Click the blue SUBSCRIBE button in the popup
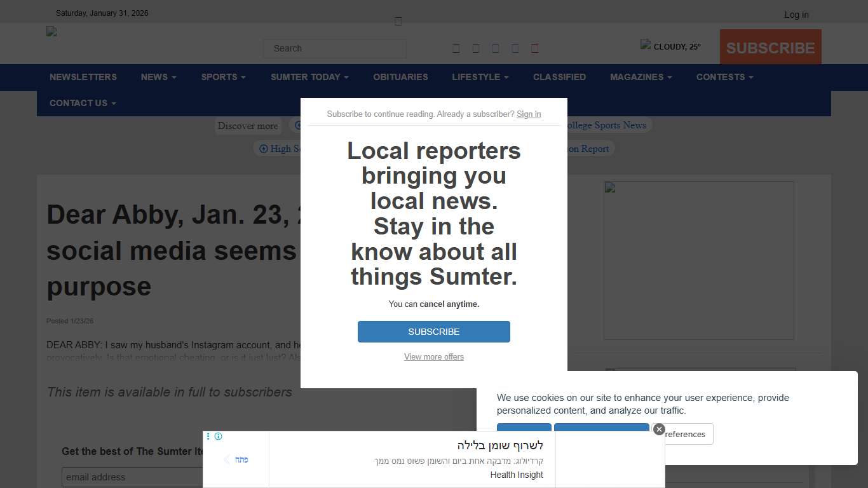 [x=434, y=331]
